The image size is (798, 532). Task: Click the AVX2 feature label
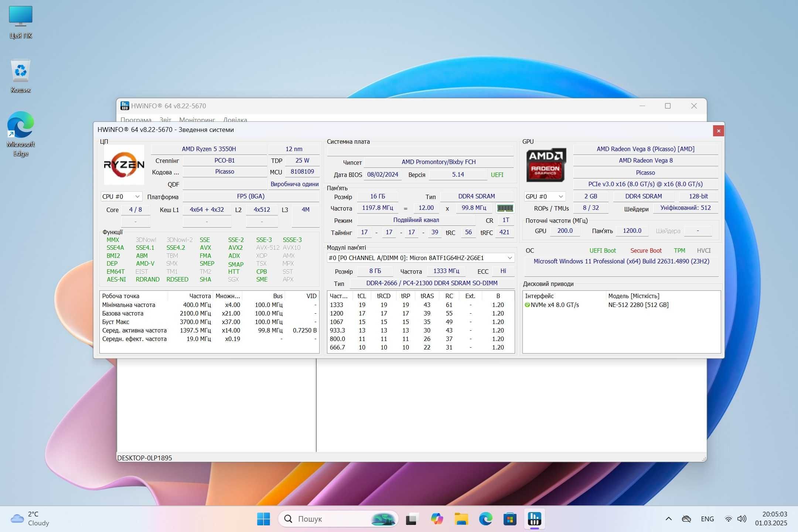(235, 248)
